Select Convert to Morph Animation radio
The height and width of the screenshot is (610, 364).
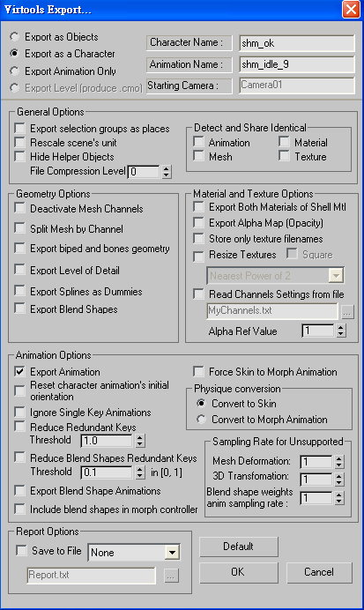click(x=201, y=420)
